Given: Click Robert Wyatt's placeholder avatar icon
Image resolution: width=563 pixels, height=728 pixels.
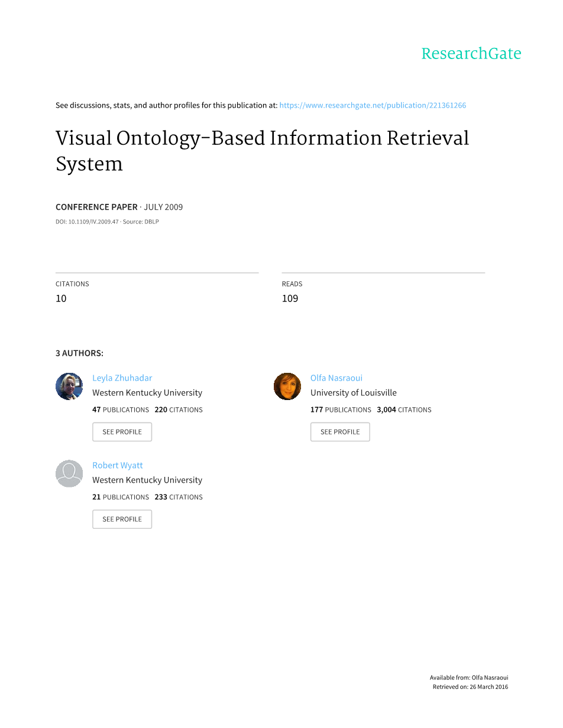Looking at the screenshot, I should tap(69, 474).
